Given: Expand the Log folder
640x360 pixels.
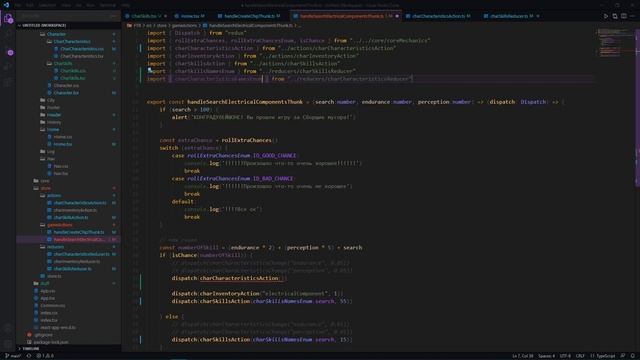Looking at the screenshot, I should tap(51, 151).
